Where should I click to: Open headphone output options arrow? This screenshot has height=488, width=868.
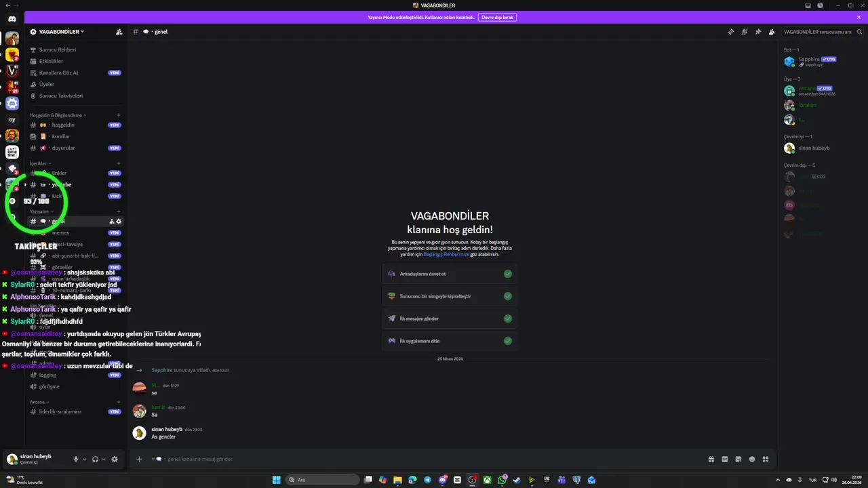pyautogui.click(x=103, y=460)
